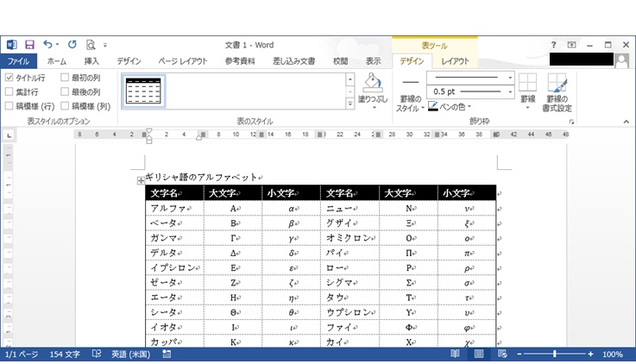Open print preview from quick access
The height and width of the screenshot is (364, 636).
point(91,45)
